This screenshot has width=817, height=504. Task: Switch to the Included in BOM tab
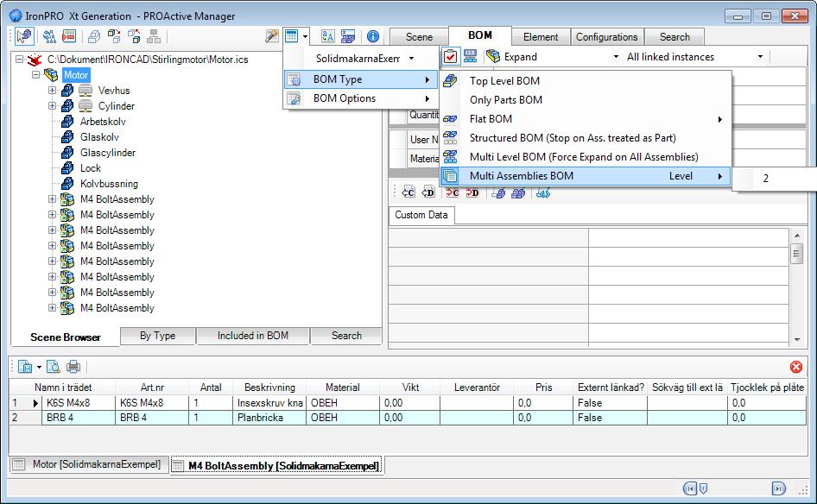[x=253, y=336]
